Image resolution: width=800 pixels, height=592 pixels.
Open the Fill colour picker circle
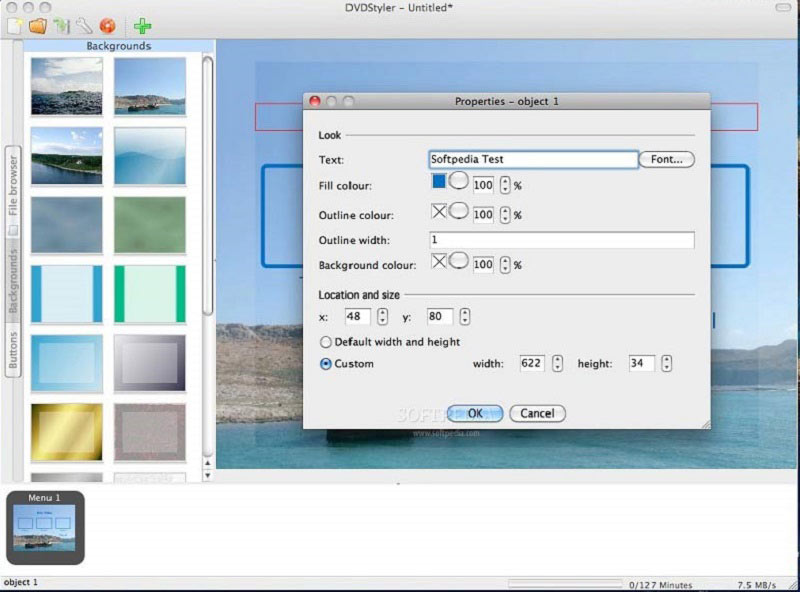coord(459,183)
